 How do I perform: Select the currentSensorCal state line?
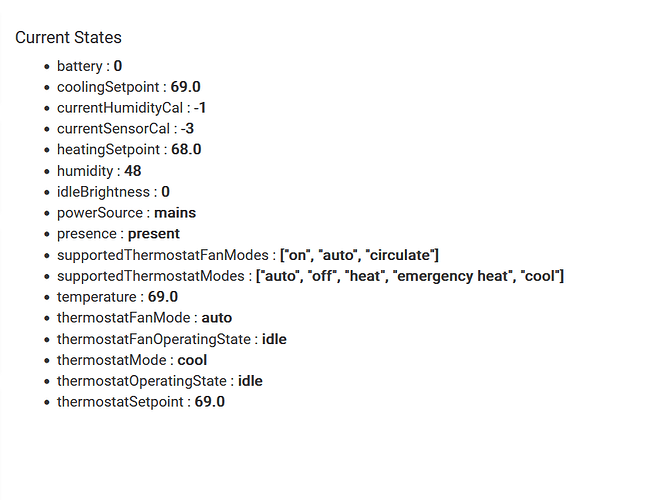click(x=125, y=129)
